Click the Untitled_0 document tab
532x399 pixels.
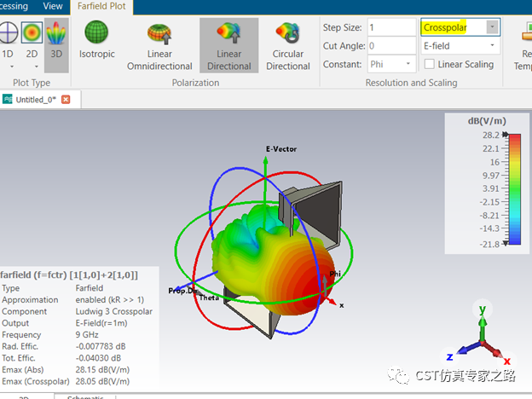(36, 100)
